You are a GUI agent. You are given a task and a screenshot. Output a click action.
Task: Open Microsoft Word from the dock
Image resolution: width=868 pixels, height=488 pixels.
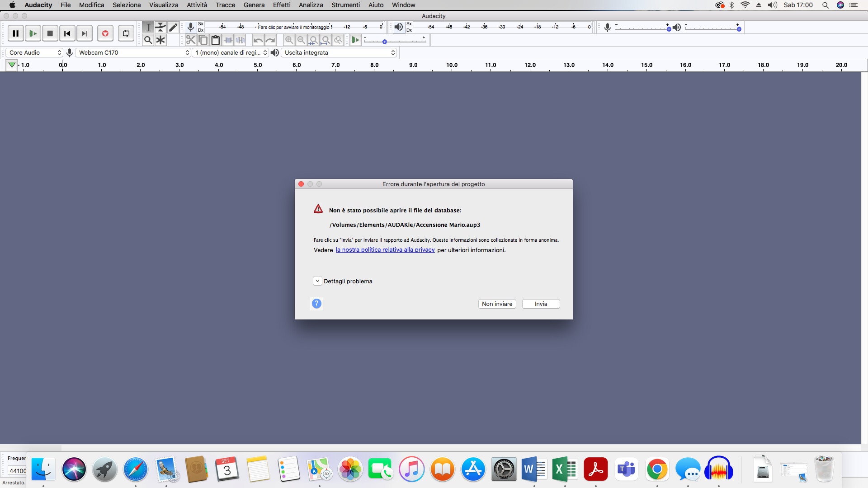coord(534,469)
